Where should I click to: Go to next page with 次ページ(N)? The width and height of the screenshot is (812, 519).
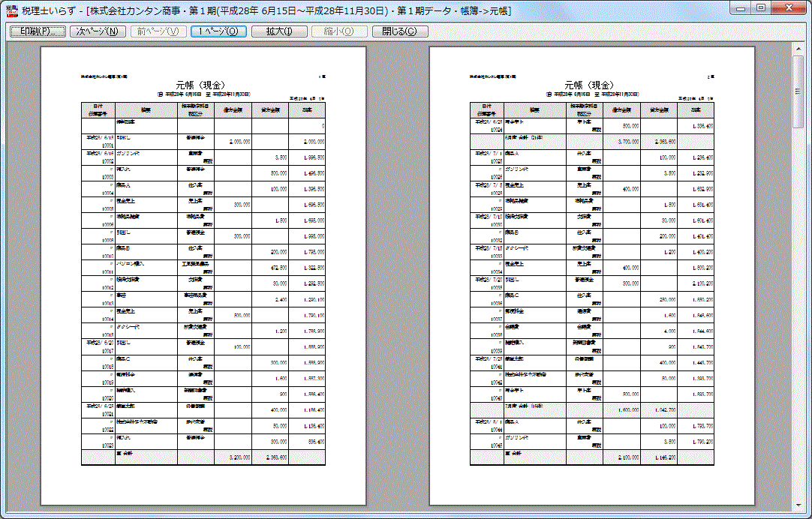tap(98, 31)
